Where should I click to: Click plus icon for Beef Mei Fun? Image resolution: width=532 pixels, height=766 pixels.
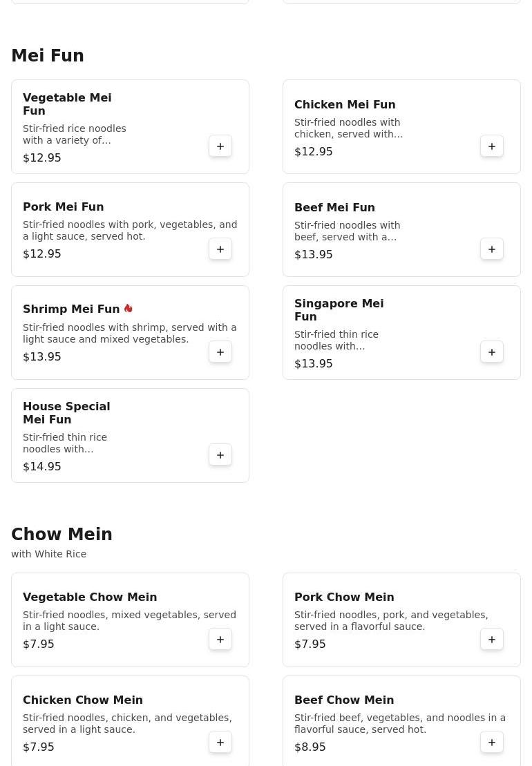pos(492,249)
